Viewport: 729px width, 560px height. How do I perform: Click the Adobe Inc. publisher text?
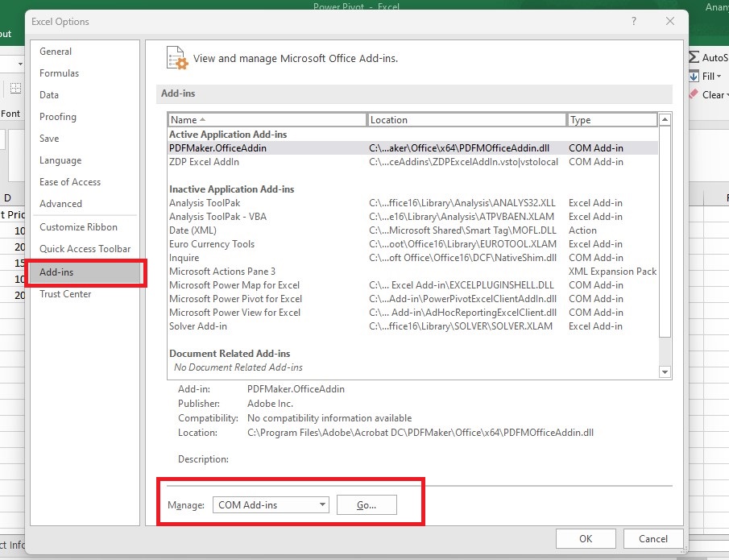[270, 404]
